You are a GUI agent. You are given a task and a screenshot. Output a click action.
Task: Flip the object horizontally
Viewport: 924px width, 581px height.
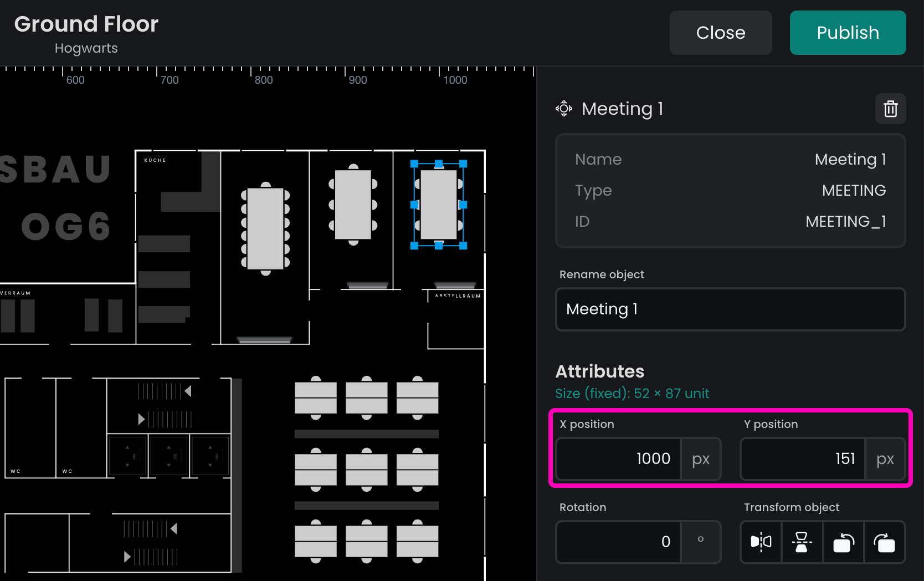pos(761,542)
